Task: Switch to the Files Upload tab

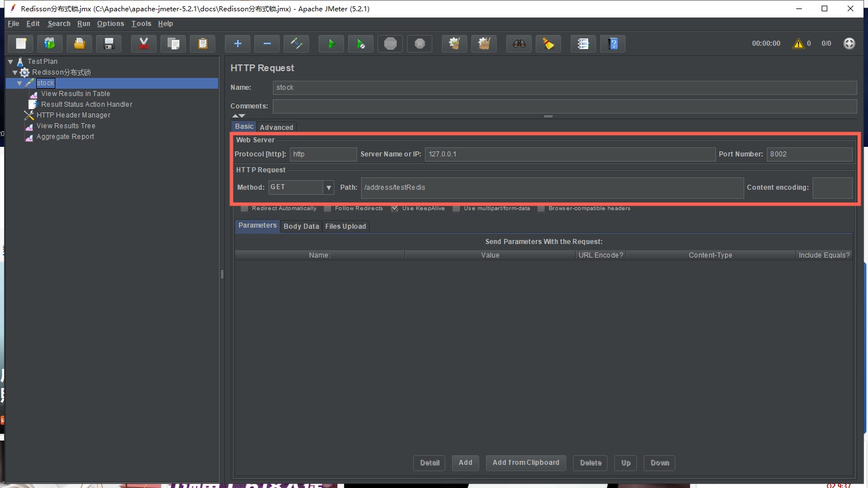Action: (346, 226)
